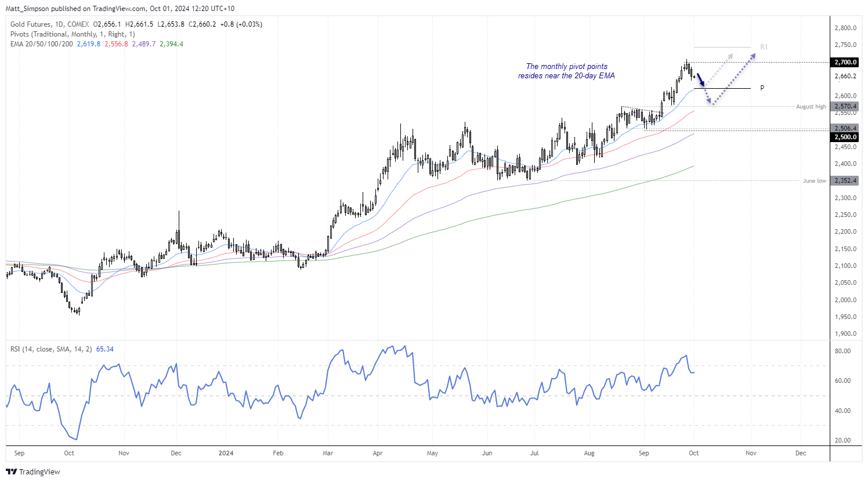Click the purple EMA value 2,489.7
Image resolution: width=868 pixels, height=482 pixels.
144,44
